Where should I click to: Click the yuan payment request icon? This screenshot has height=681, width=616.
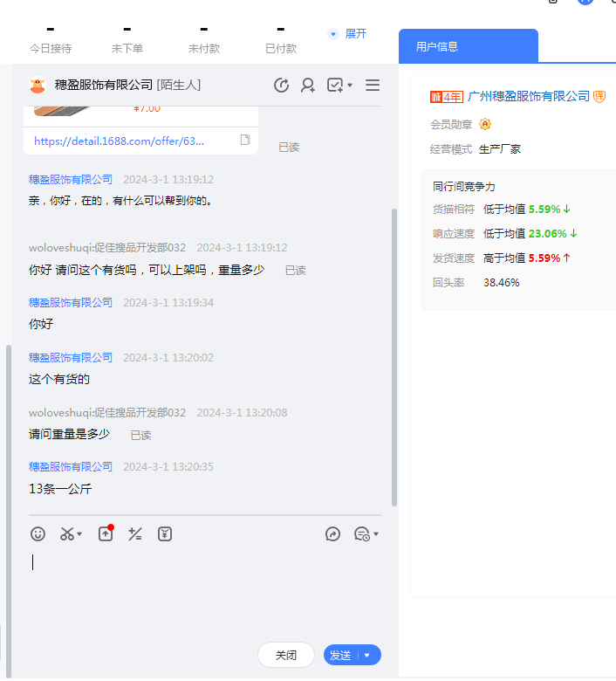[x=165, y=533]
